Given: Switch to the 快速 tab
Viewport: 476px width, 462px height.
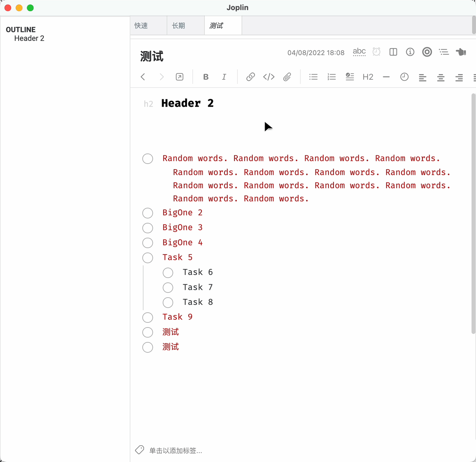Looking at the screenshot, I should 148,26.
